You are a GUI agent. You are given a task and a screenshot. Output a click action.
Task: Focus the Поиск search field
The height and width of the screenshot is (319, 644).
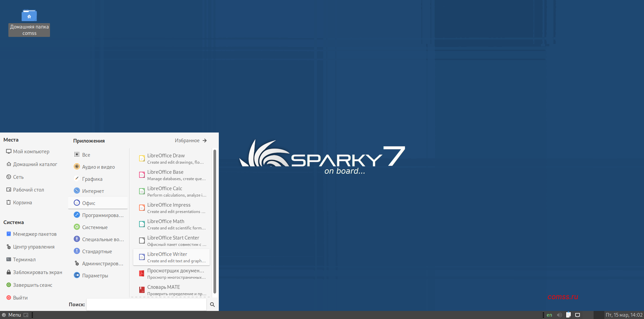click(x=146, y=304)
